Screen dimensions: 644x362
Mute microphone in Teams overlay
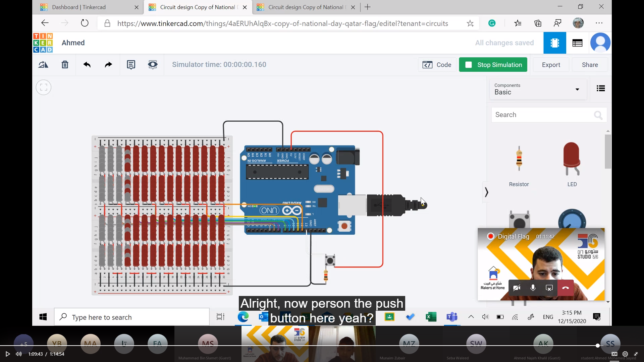pos(533,288)
